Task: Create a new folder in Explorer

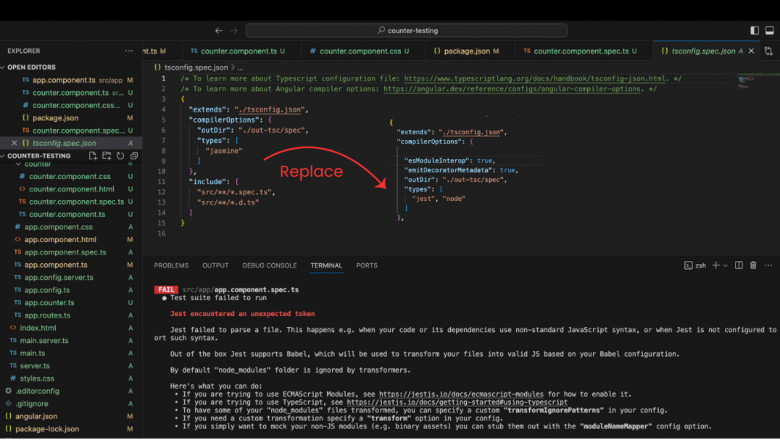Action: 106,156
